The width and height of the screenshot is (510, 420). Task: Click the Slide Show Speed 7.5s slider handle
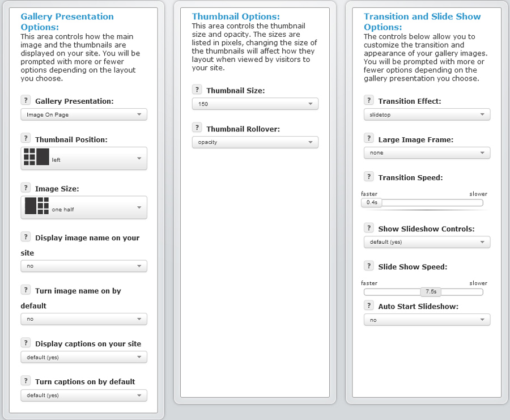click(x=431, y=292)
